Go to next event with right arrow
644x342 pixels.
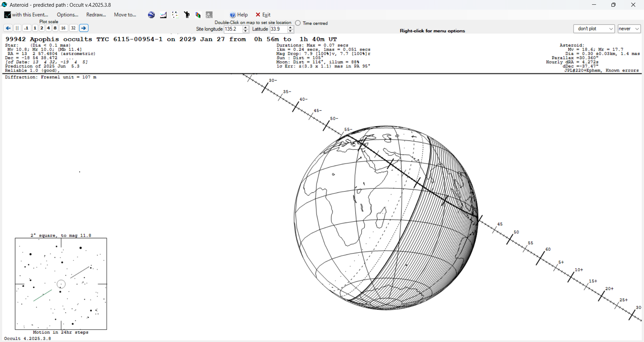pyautogui.click(x=84, y=28)
